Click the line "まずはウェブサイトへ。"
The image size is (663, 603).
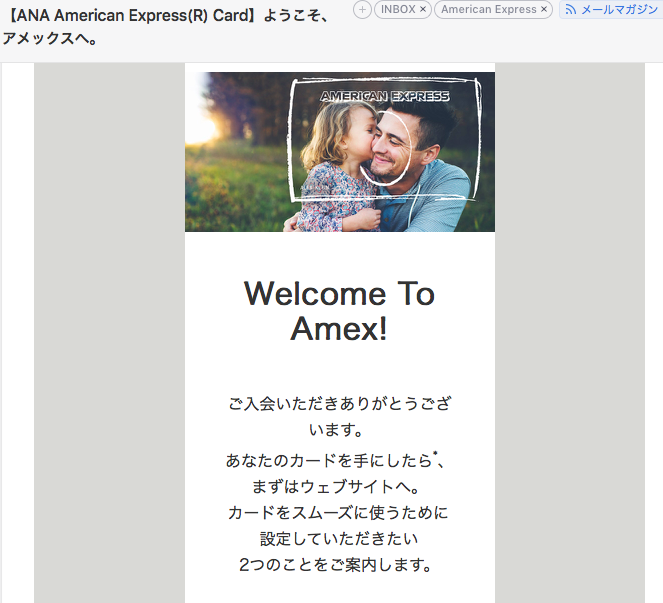coord(336,486)
